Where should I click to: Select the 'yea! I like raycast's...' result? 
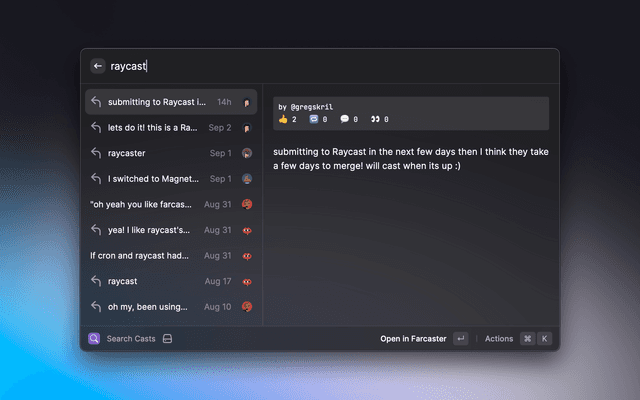tap(148, 230)
